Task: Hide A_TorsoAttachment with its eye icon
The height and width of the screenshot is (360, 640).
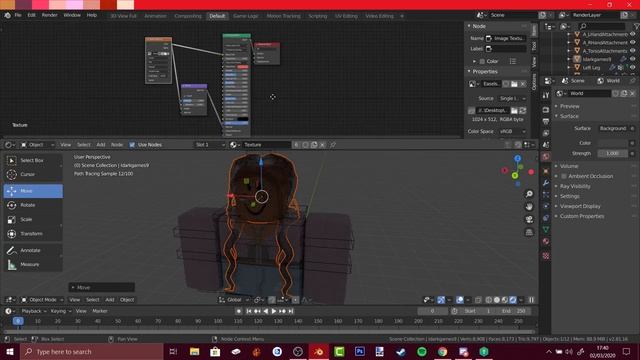Action: (x=633, y=51)
